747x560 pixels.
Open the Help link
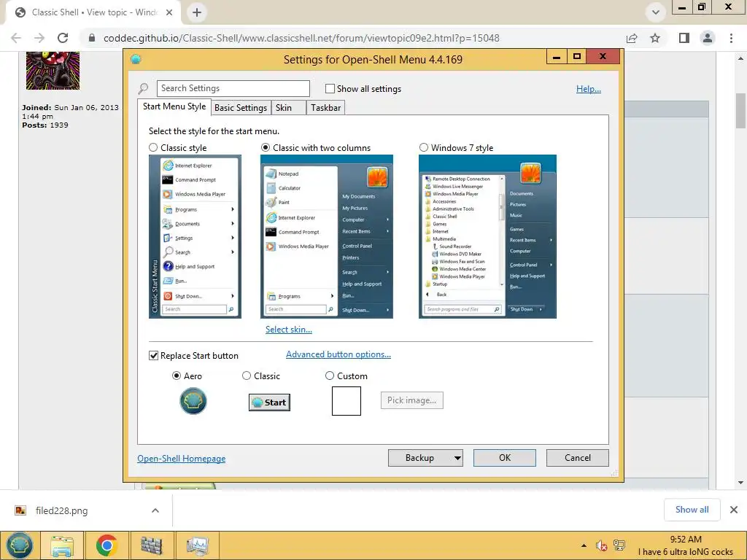click(x=589, y=89)
